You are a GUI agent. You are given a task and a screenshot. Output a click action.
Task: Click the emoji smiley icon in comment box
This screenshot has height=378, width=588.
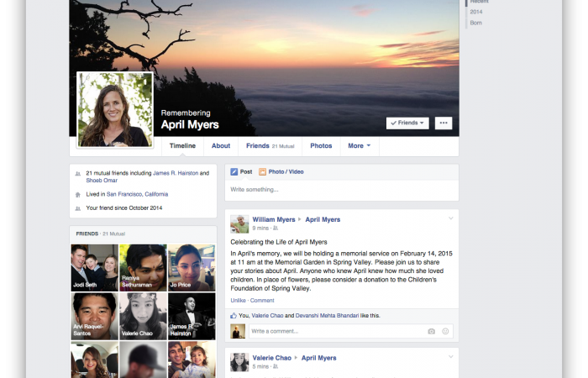(x=446, y=331)
